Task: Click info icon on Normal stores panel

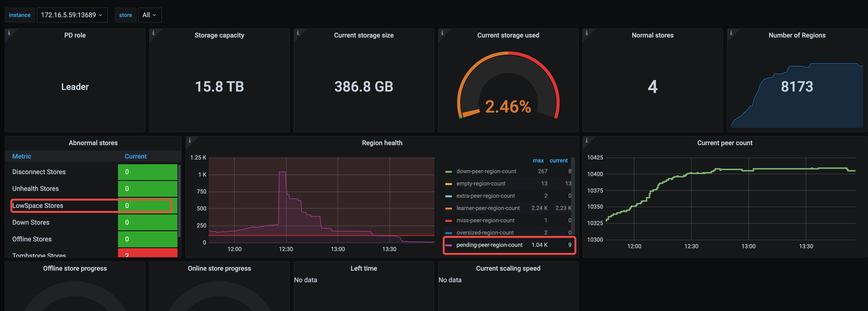Action: pos(587,33)
